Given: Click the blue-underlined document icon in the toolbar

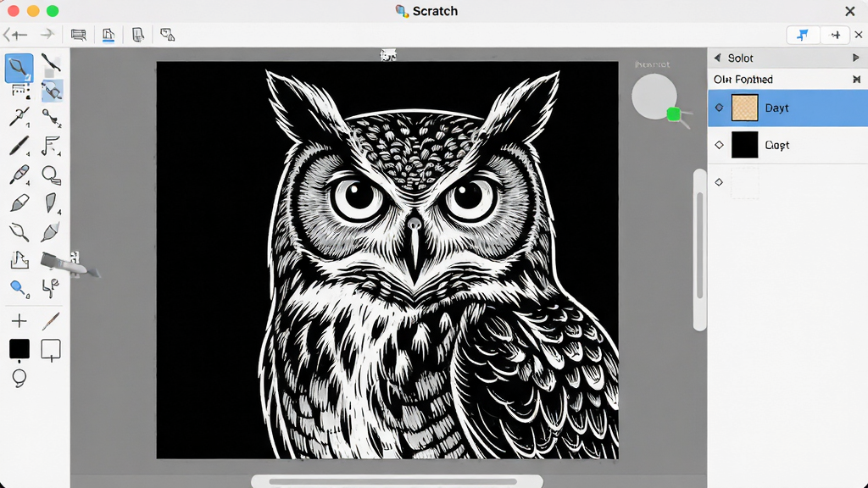Looking at the screenshot, I should tap(108, 36).
